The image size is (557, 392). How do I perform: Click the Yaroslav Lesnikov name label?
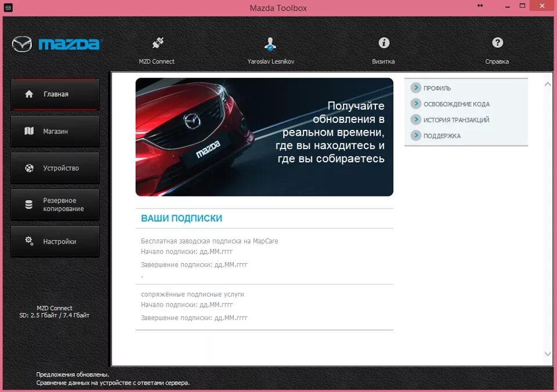pos(271,61)
